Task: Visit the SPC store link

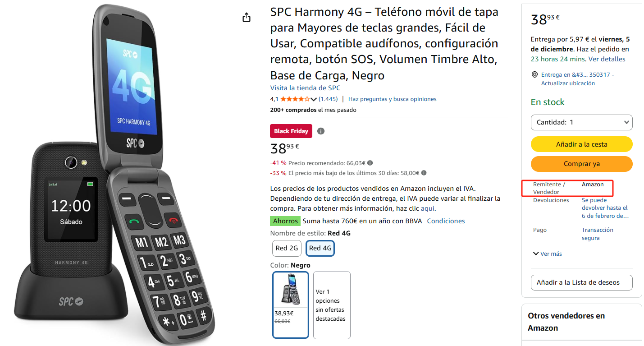Action: [305, 88]
